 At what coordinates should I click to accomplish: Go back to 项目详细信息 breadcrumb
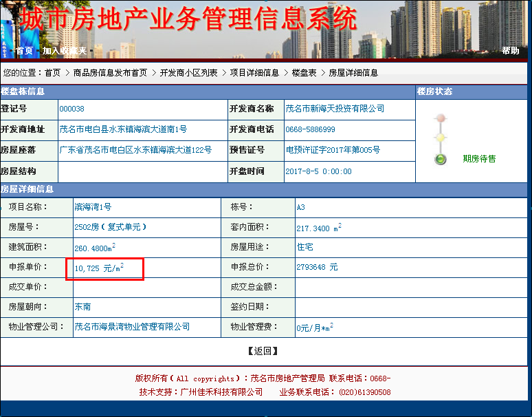click(x=254, y=73)
